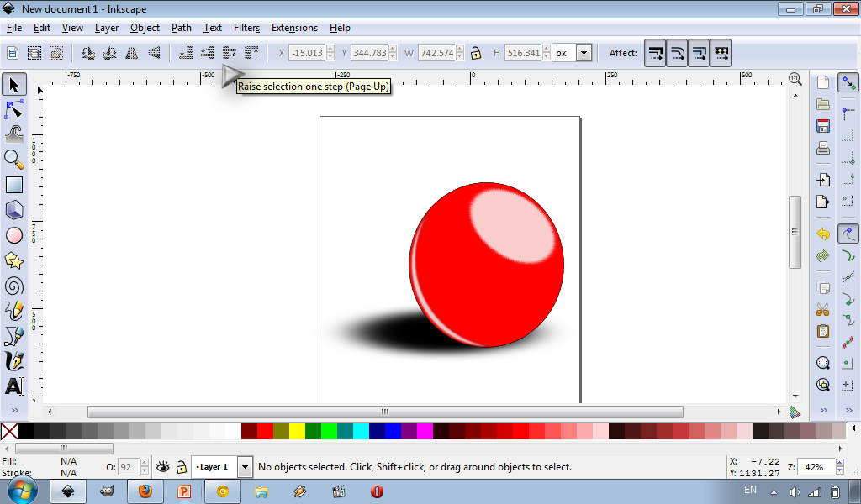Select the Text tool in the toolbox
The image size is (861, 504).
pos(14,387)
